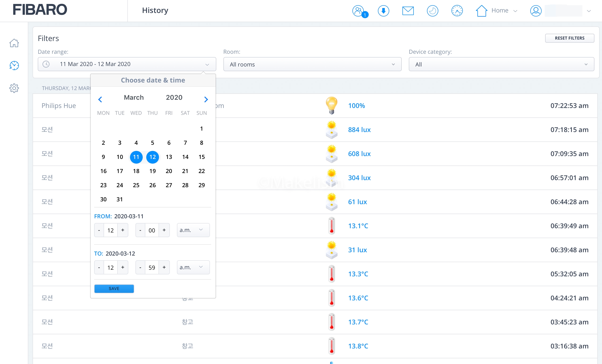This screenshot has height=364, width=602.
Task: Expand the All rooms dropdown
Action: click(312, 64)
